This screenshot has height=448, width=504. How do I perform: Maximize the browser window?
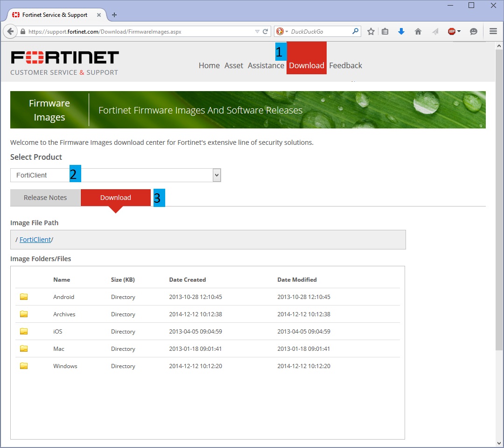471,6
